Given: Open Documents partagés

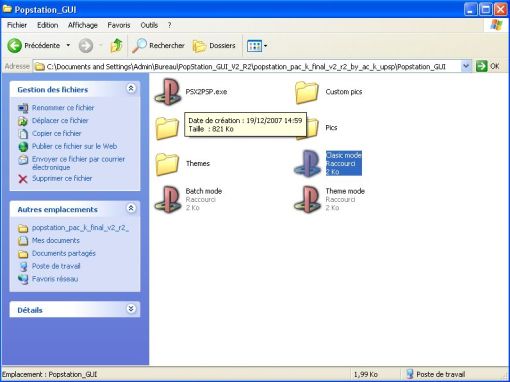Looking at the screenshot, I should point(64,253).
